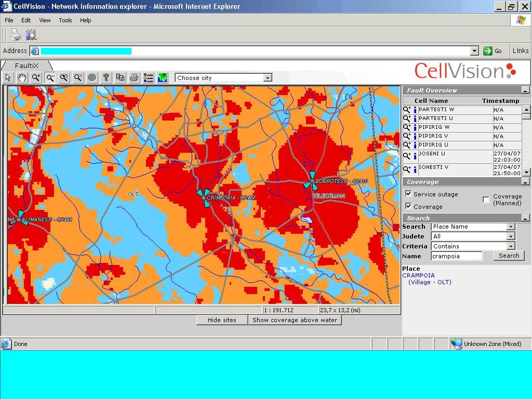Open the File menu
532x399 pixels.
(x=9, y=20)
